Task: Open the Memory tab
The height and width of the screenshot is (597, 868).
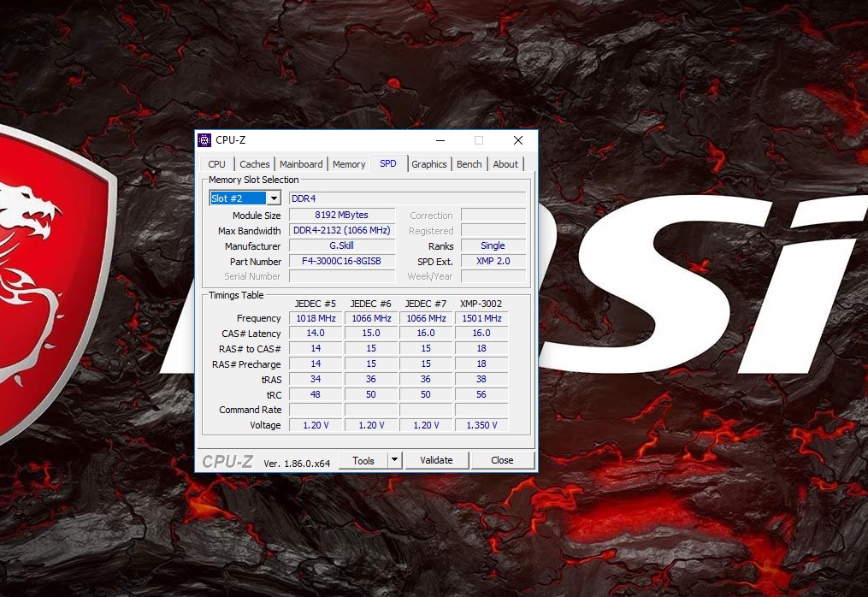Action: point(349,163)
